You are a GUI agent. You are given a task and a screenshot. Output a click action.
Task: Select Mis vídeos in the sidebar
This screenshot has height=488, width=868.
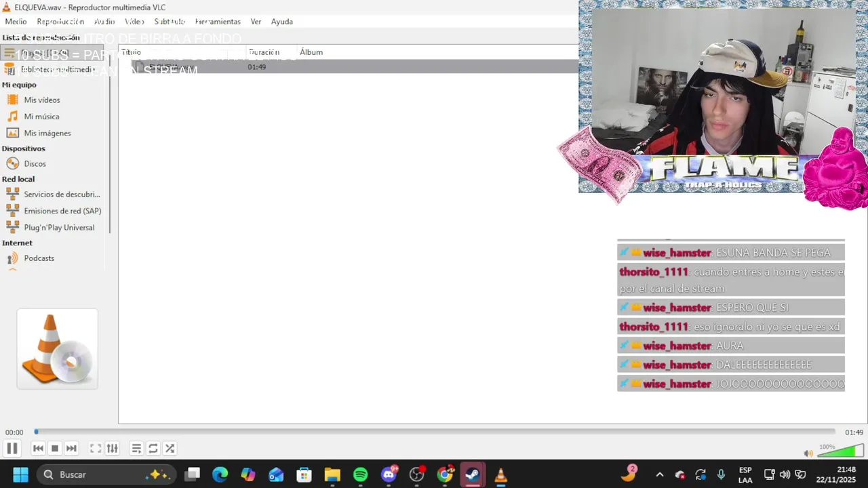coord(42,100)
